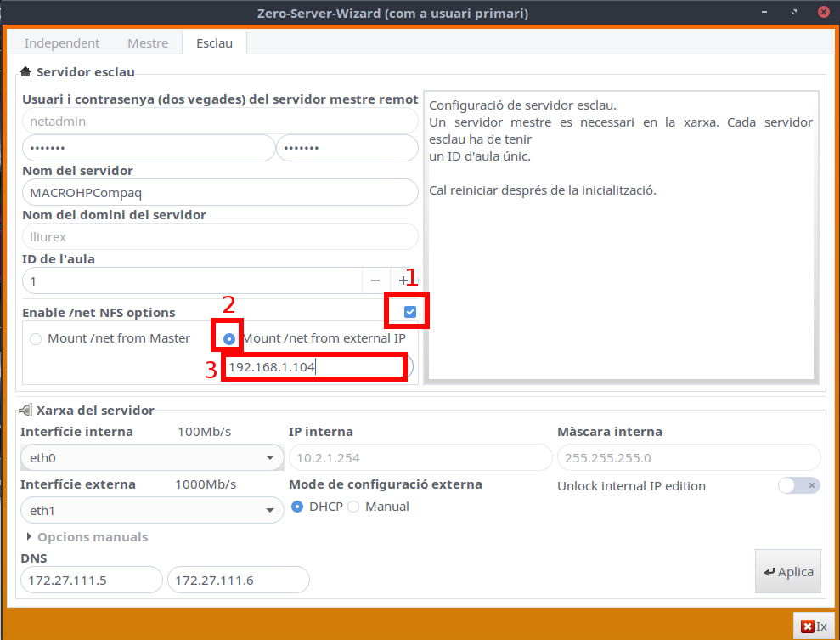This screenshot has height=640, width=840.
Task: Click the Ix exit button icon
Action: coord(807,626)
